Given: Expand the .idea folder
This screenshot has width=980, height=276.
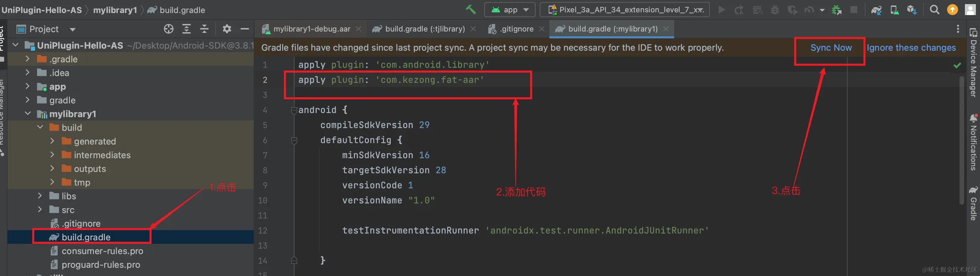Looking at the screenshot, I should click(27, 73).
